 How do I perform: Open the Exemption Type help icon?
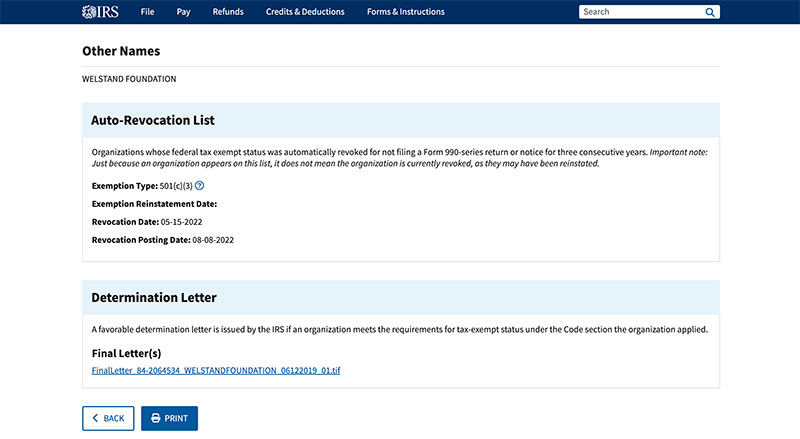[x=199, y=185]
